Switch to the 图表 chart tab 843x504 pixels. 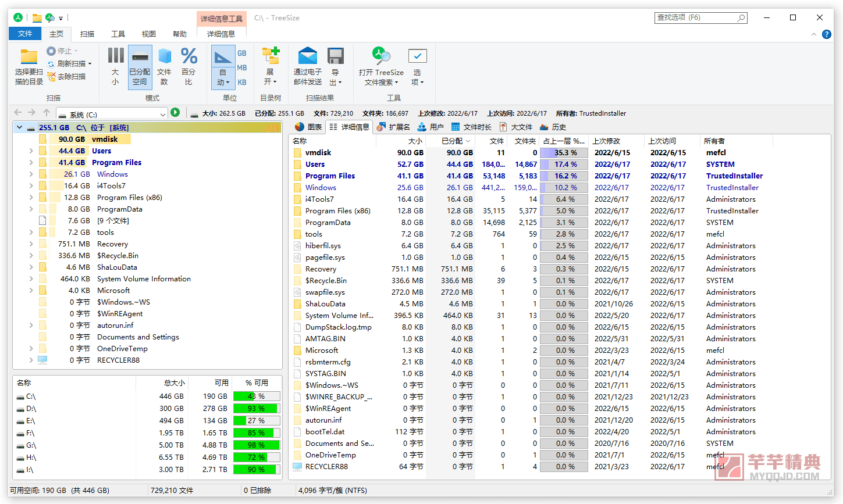pyautogui.click(x=308, y=127)
